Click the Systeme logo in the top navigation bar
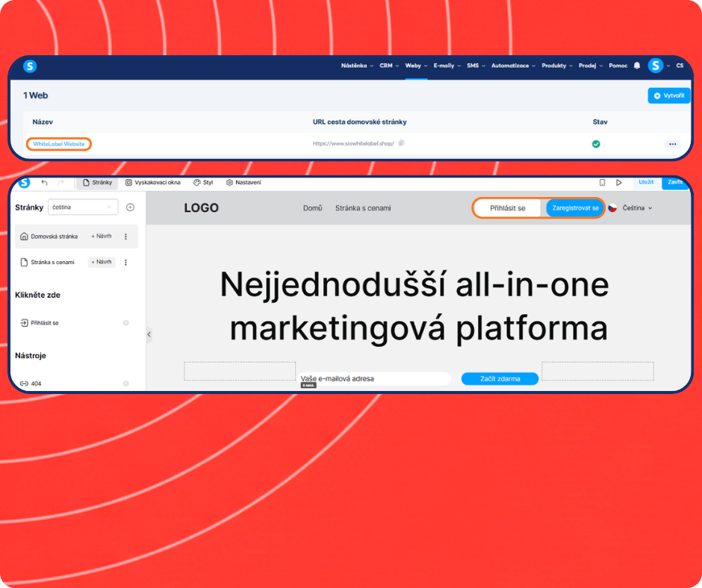The image size is (702, 588). click(30, 66)
